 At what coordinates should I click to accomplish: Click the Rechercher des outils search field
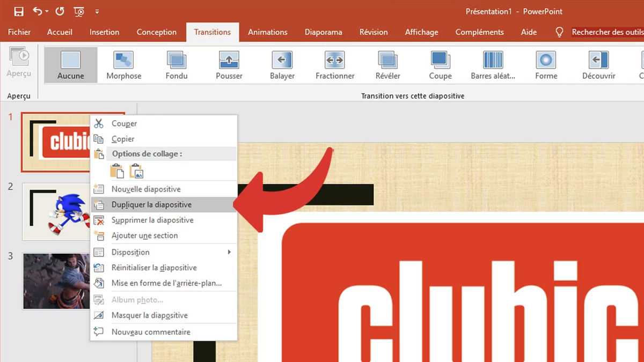(607, 32)
